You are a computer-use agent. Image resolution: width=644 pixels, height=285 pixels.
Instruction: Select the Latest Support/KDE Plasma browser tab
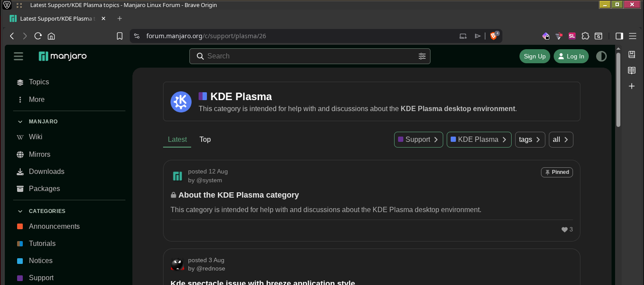pos(57,18)
